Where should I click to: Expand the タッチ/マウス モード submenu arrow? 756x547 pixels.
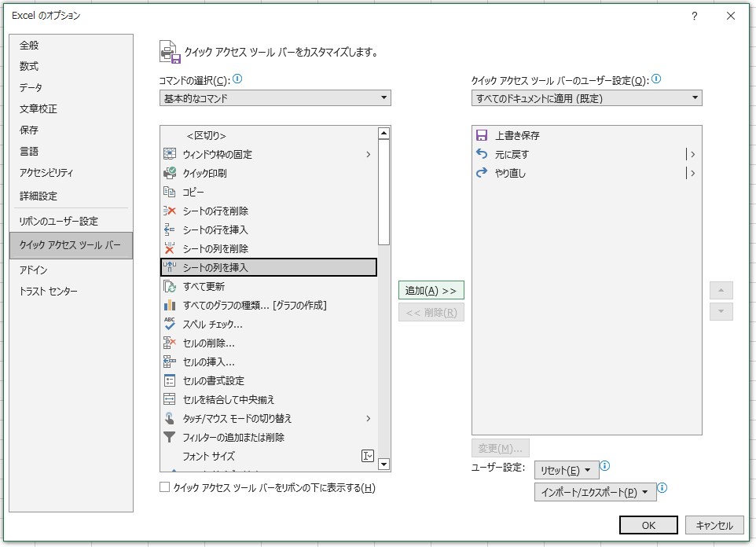(x=369, y=418)
